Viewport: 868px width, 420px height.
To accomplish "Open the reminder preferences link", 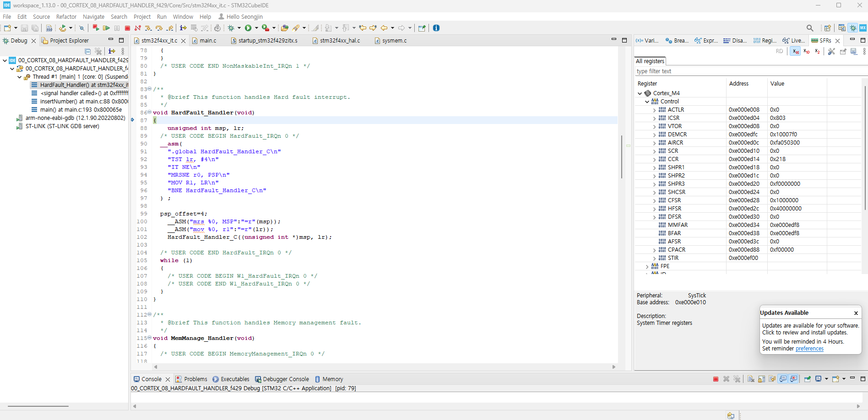I will (x=809, y=349).
